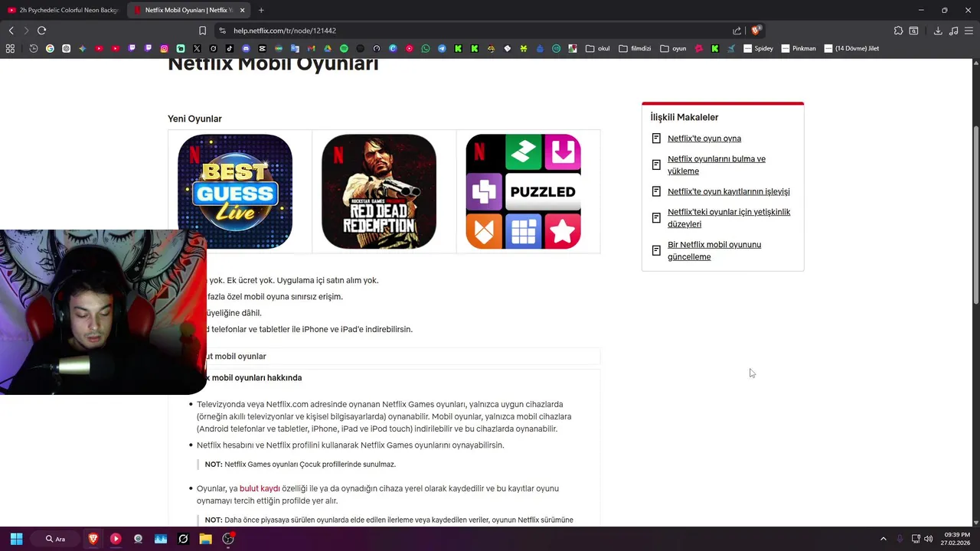980x551 pixels.
Task: Open TikTok bookmark icon
Action: 229,48
